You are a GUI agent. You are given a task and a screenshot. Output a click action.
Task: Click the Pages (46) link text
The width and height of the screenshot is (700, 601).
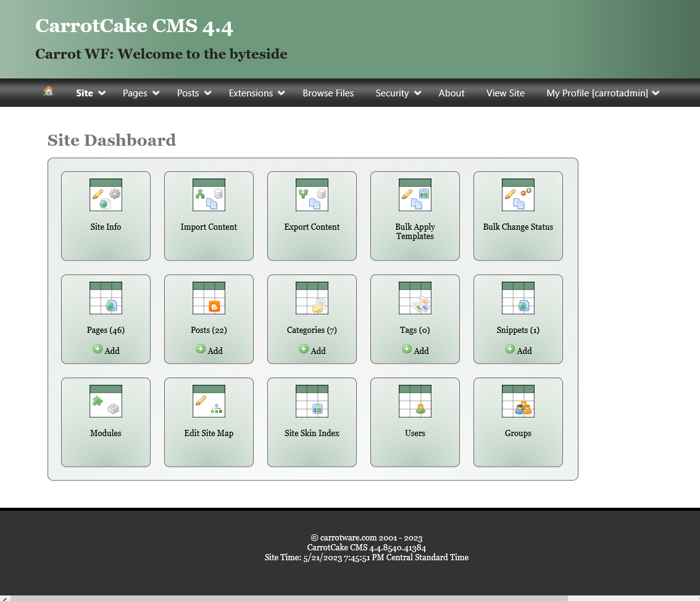tap(106, 330)
